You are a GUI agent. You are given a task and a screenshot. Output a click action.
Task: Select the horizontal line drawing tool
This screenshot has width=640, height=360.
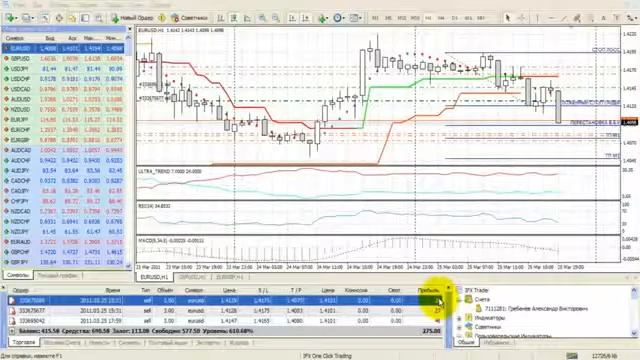pyautogui.click(x=551, y=18)
